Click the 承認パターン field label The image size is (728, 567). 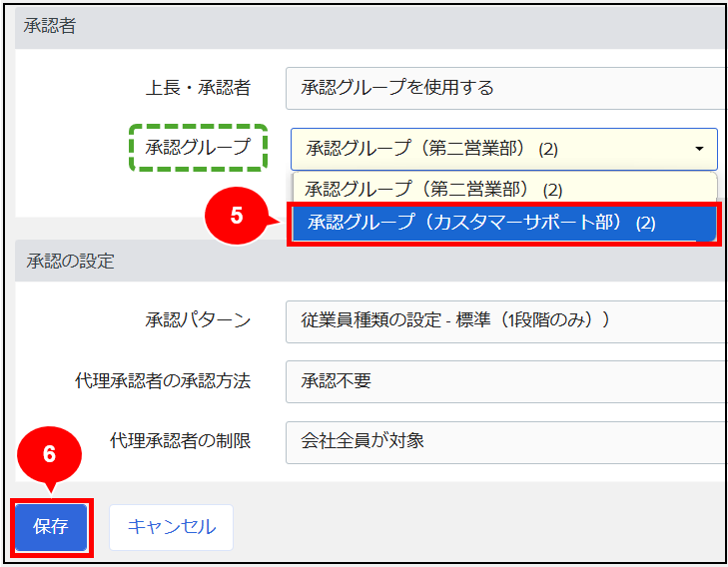(198, 320)
